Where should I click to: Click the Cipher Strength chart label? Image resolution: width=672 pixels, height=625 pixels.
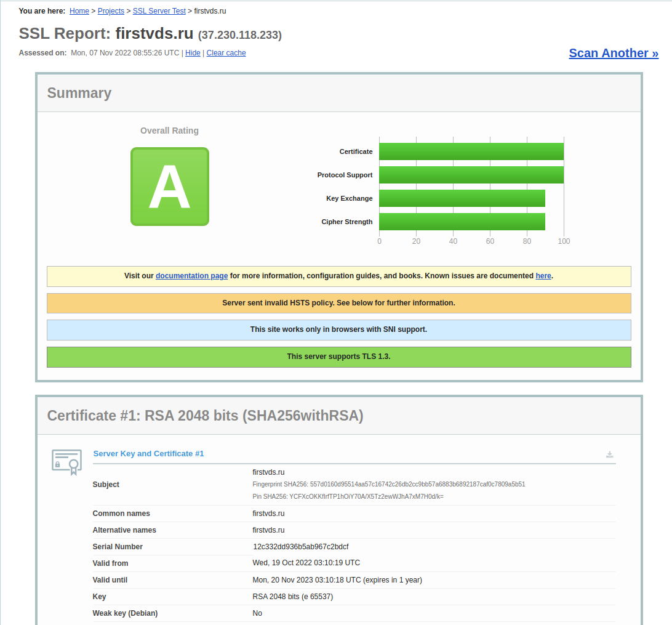point(347,222)
